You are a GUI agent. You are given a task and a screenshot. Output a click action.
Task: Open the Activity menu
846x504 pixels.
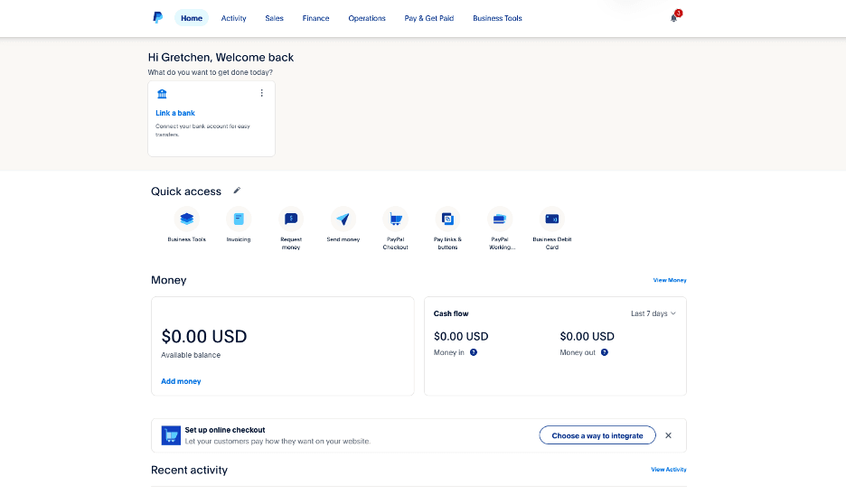tap(233, 18)
